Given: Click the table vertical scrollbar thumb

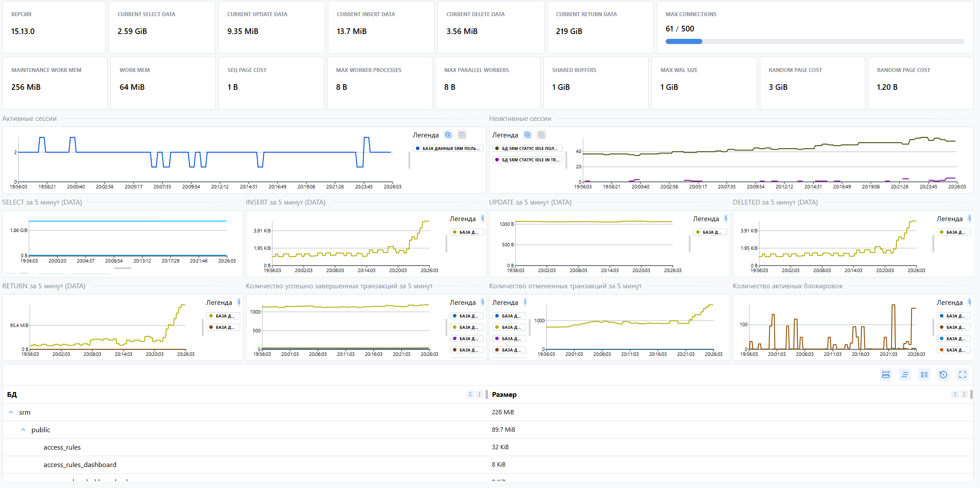Looking at the screenshot, I should [971, 394].
